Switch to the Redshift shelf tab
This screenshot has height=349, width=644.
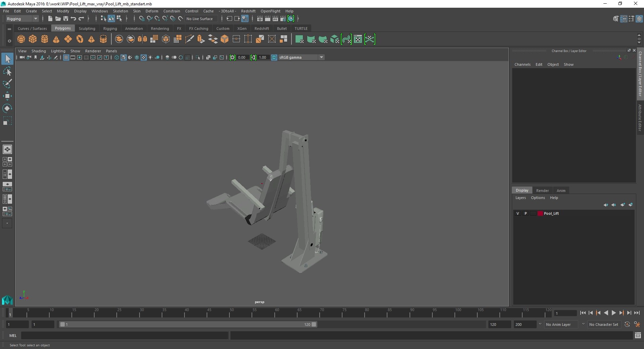[x=262, y=29]
